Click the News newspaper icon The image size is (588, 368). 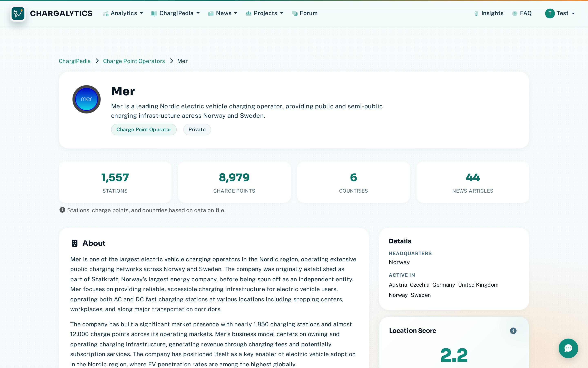[x=211, y=14]
